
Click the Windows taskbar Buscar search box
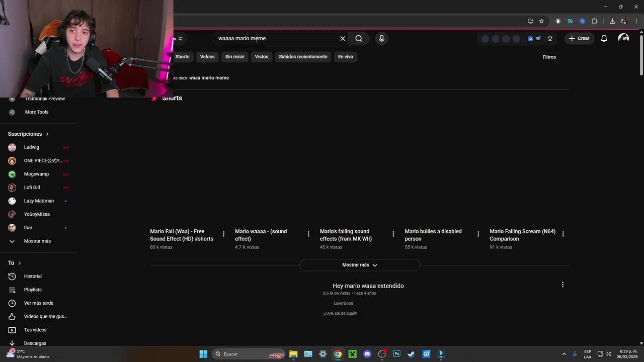click(249, 354)
